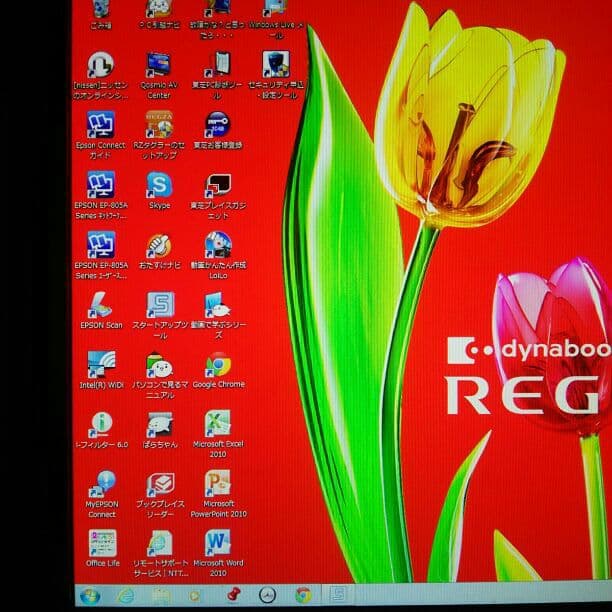This screenshot has height=612, width=612.
Task: Select the Microsoft PowerPoint 2010 icon
Action: (x=218, y=484)
